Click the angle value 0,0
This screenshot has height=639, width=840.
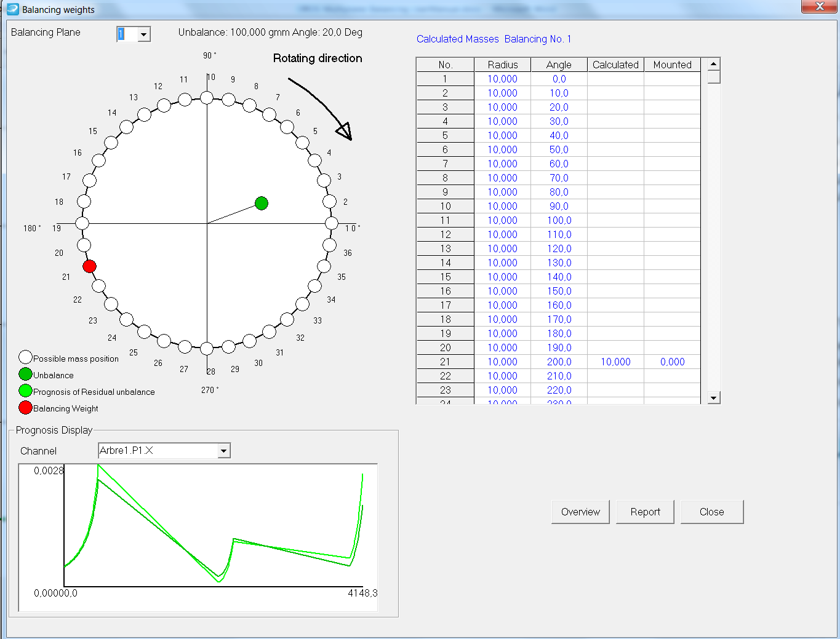559,79
